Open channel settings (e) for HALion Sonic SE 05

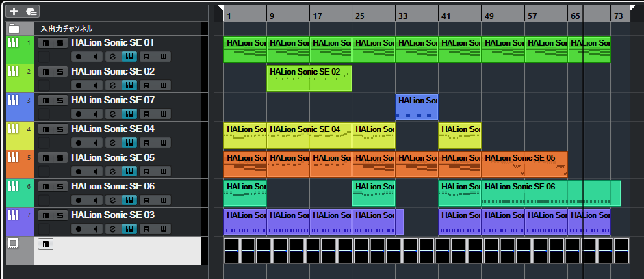coord(112,172)
